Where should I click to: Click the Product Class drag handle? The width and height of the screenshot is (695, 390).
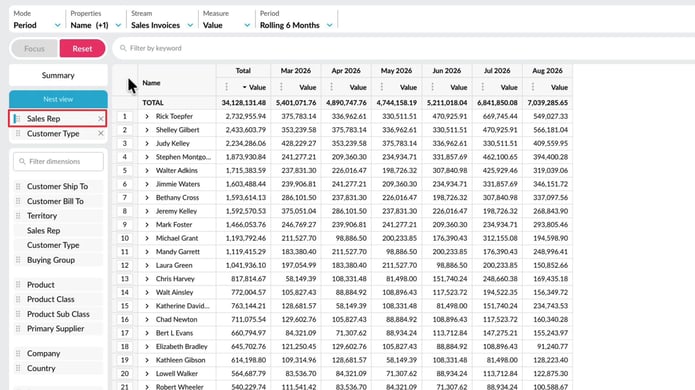(x=18, y=300)
